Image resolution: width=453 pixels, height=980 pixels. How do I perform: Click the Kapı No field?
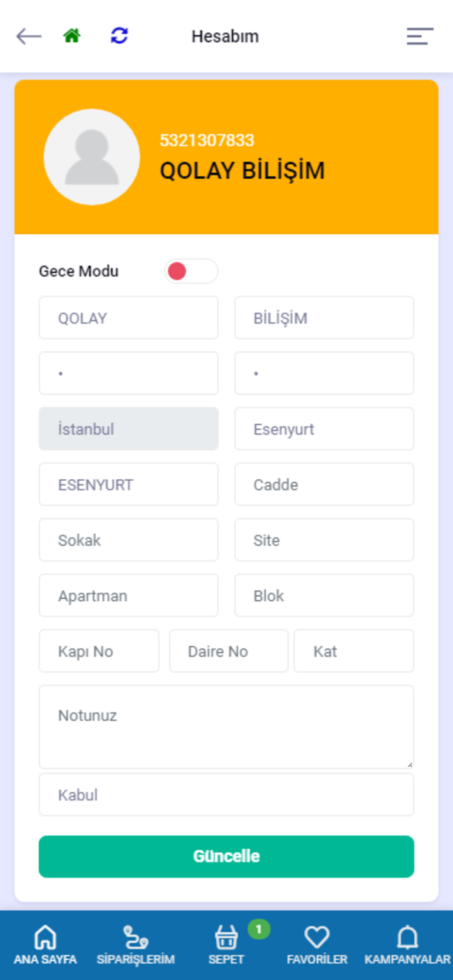click(99, 651)
